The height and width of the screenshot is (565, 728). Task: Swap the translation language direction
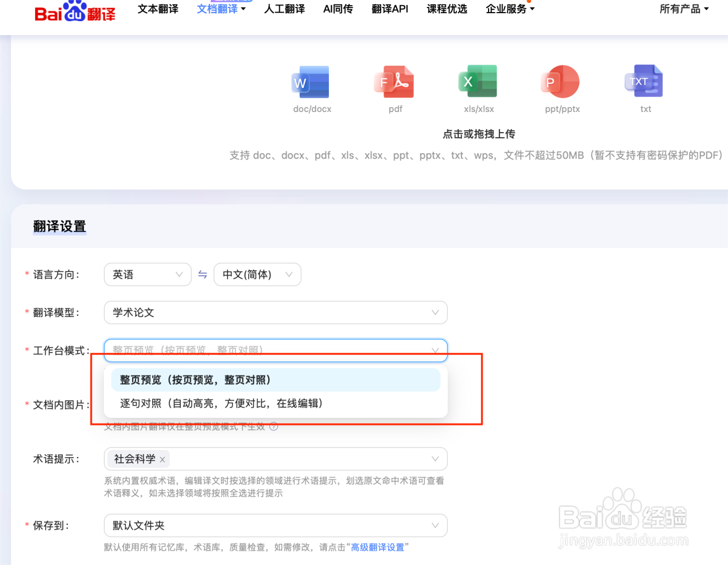[x=202, y=274]
